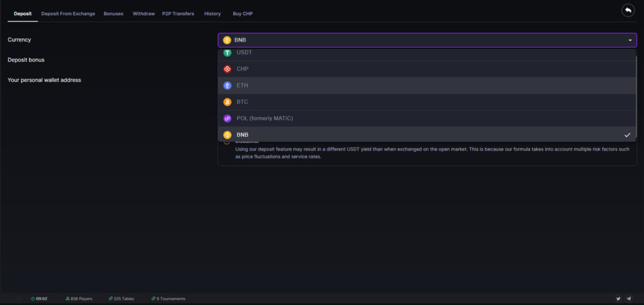
Task: Click the players icon in the status bar
Action: [67, 299]
